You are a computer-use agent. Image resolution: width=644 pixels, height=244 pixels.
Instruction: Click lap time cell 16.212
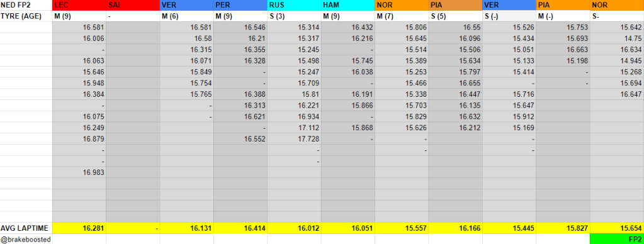click(x=456, y=128)
